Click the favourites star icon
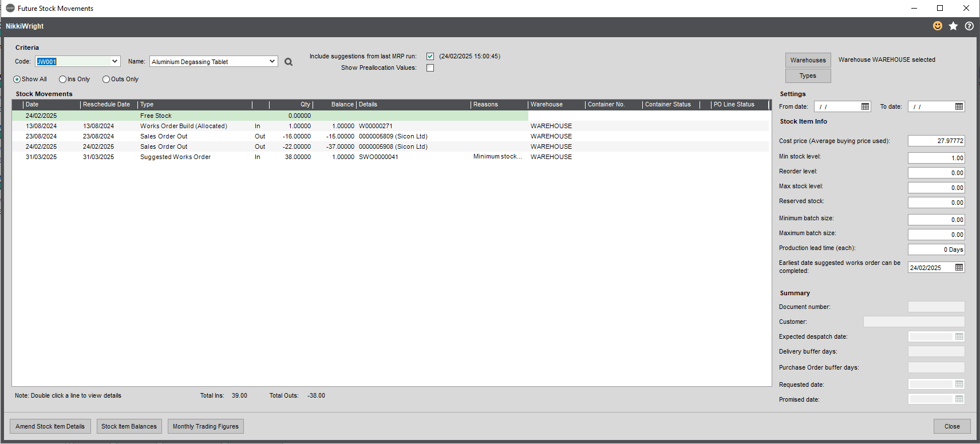The height and width of the screenshot is (444, 980). pos(953,26)
